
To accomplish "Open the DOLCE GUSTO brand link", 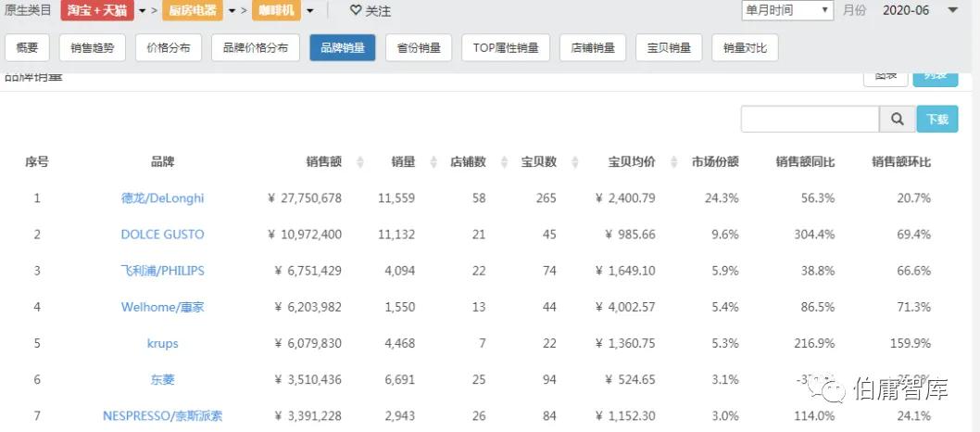I will point(162,235).
